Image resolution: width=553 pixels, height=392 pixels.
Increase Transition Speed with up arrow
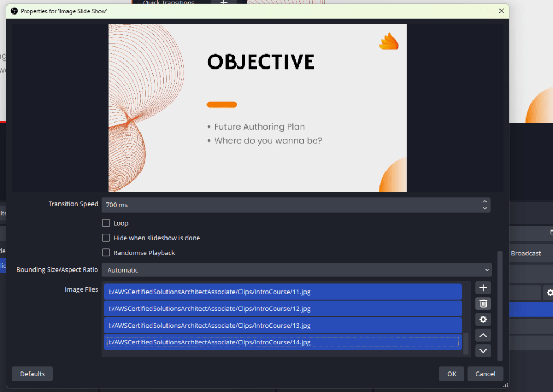coord(484,201)
